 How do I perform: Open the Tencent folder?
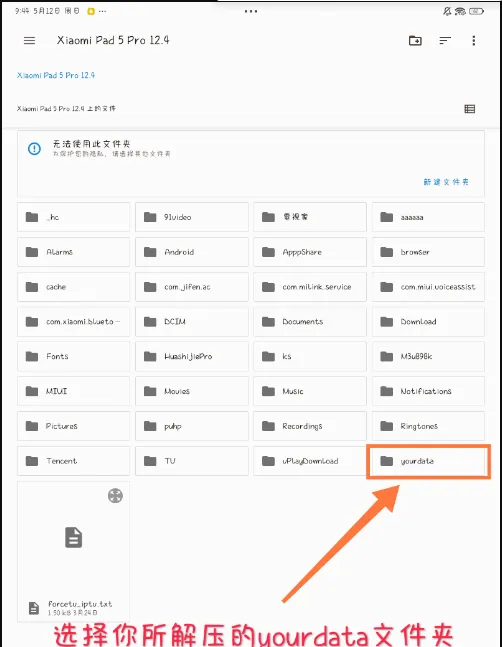(x=73, y=461)
